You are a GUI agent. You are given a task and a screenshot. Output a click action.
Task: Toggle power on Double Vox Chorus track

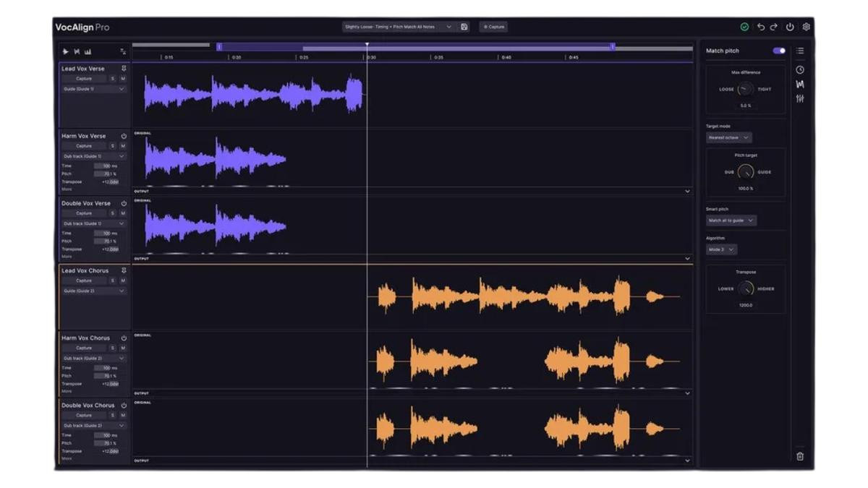[124, 405]
